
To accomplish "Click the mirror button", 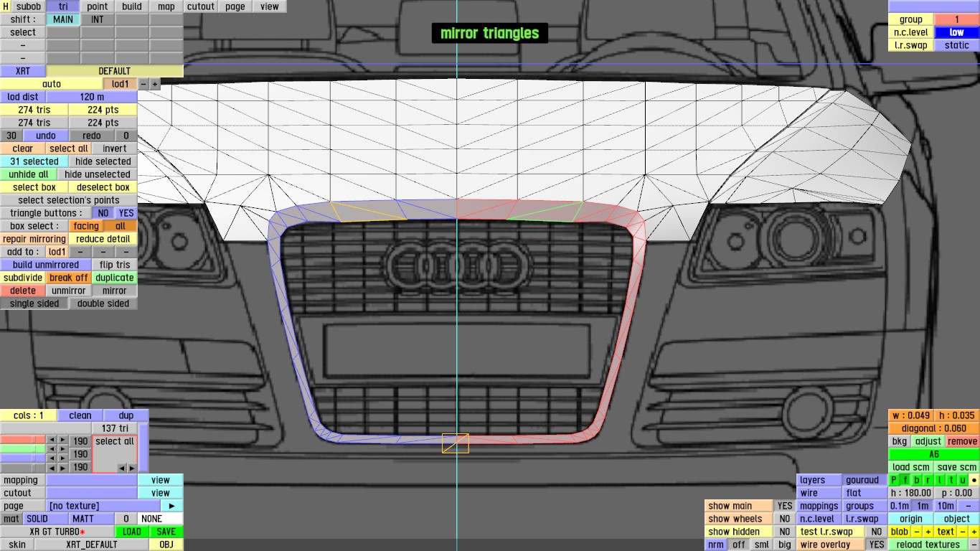I will click(x=115, y=291).
